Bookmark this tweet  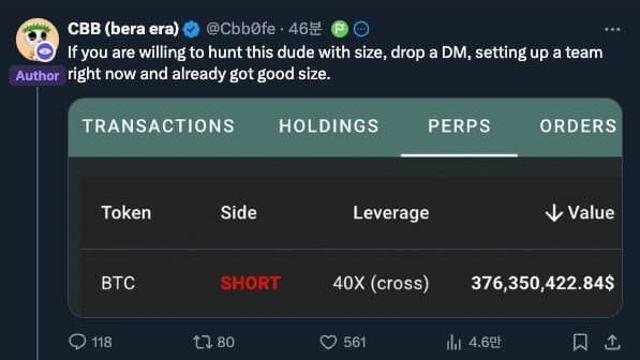point(580,342)
